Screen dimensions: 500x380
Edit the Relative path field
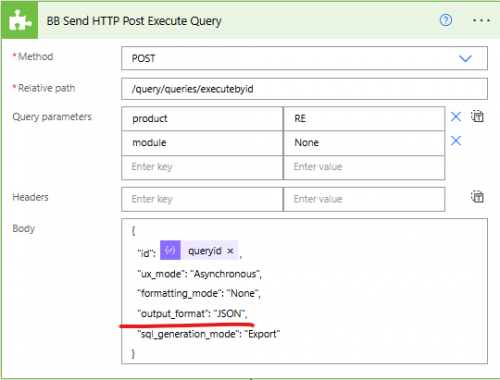click(304, 89)
